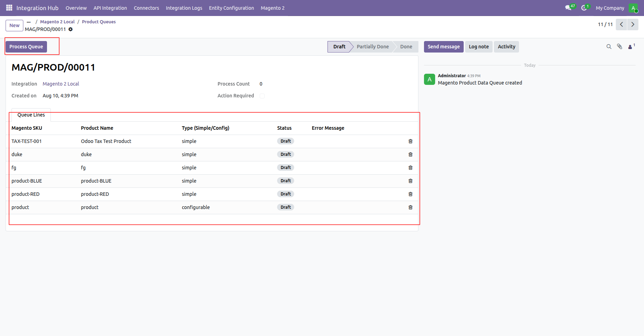Open the apps grid menu icon

9,8
